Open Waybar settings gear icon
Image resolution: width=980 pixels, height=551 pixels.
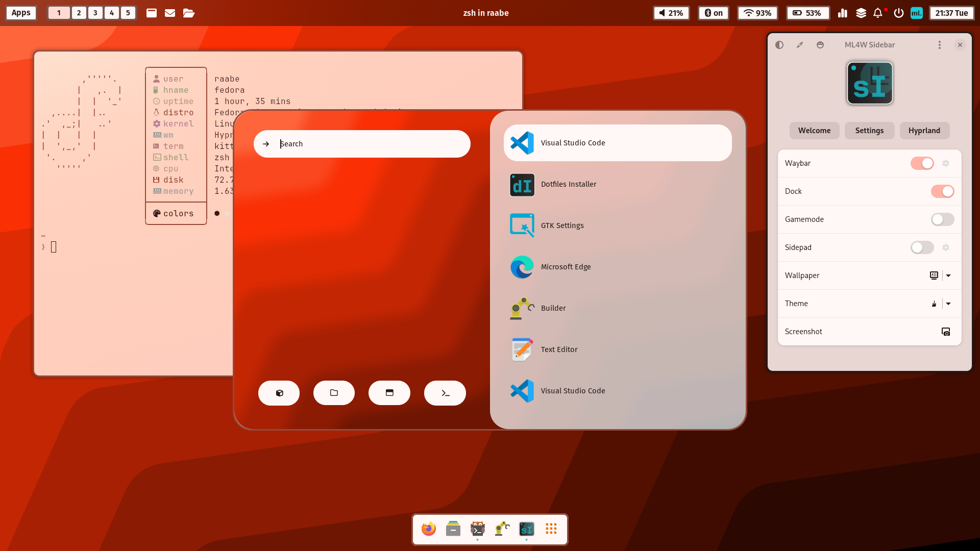pyautogui.click(x=945, y=163)
